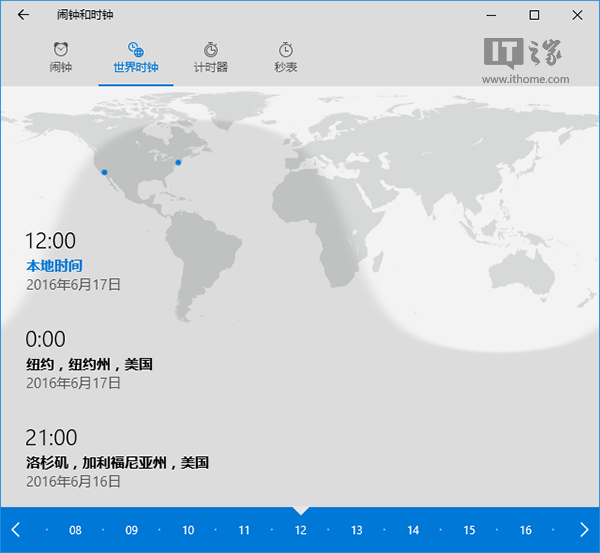
Task: Move the timeline to earlier hours with left arrow
Action: pyautogui.click(x=16, y=530)
